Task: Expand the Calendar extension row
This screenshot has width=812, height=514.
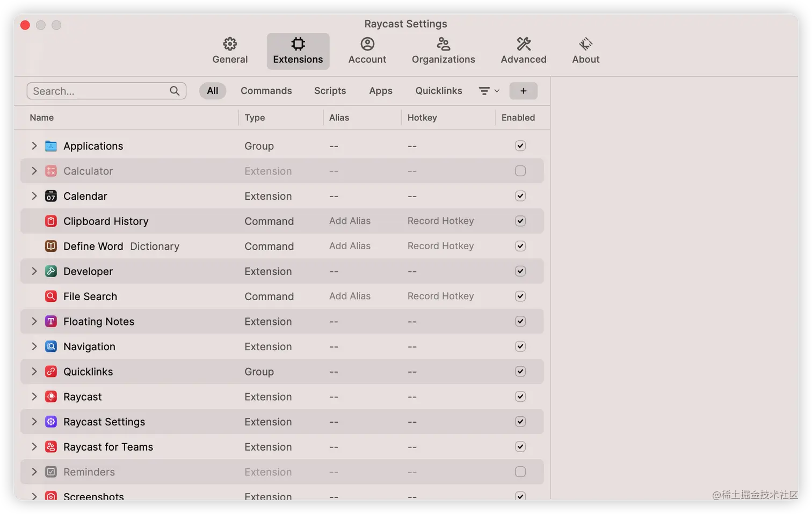Action: click(x=34, y=196)
